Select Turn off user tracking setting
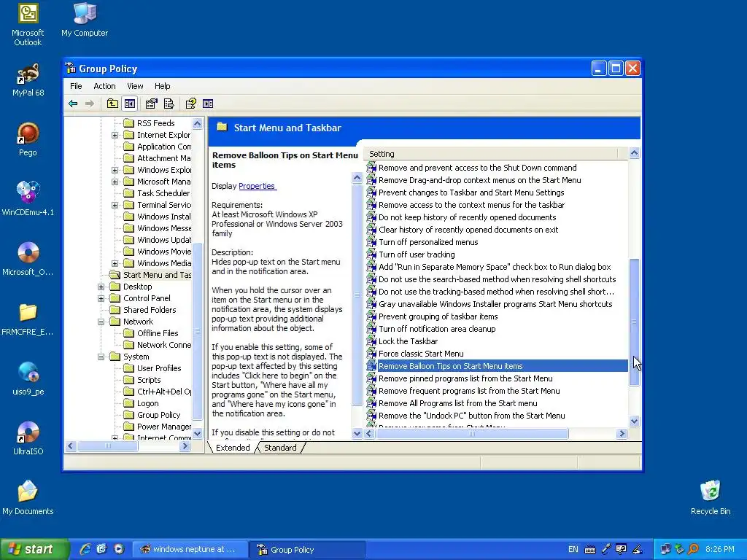 [x=417, y=254]
